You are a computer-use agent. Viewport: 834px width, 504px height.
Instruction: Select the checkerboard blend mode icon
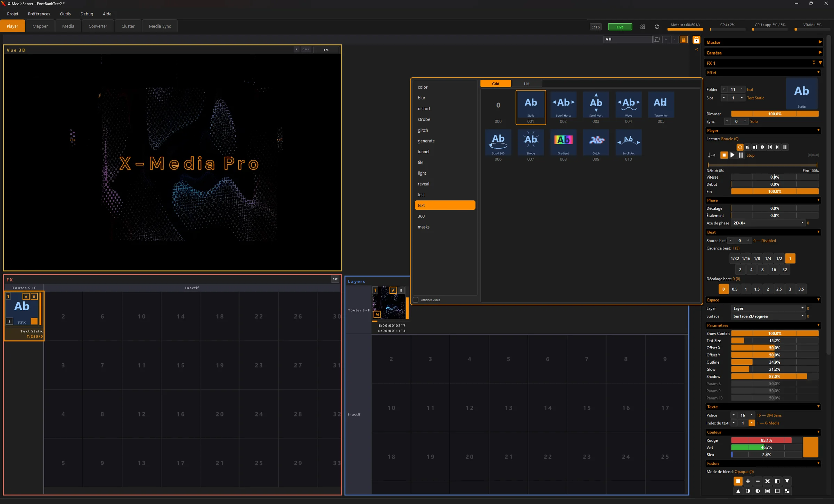pos(787,491)
